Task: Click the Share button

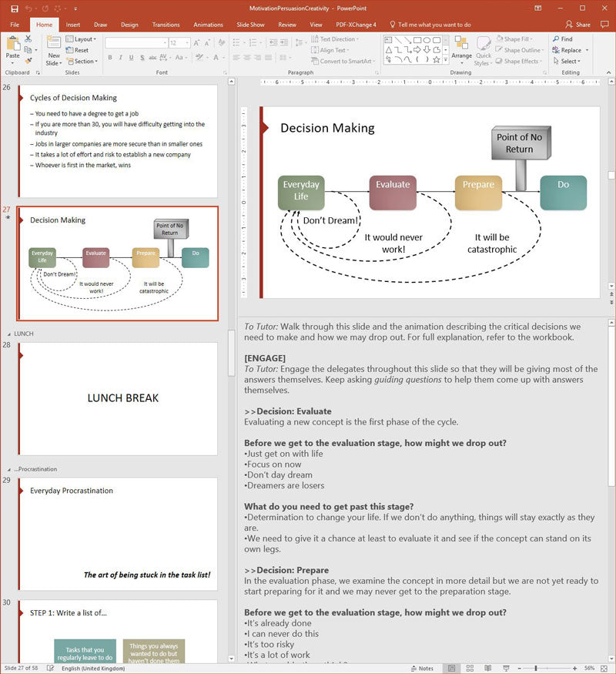Action: [577, 25]
